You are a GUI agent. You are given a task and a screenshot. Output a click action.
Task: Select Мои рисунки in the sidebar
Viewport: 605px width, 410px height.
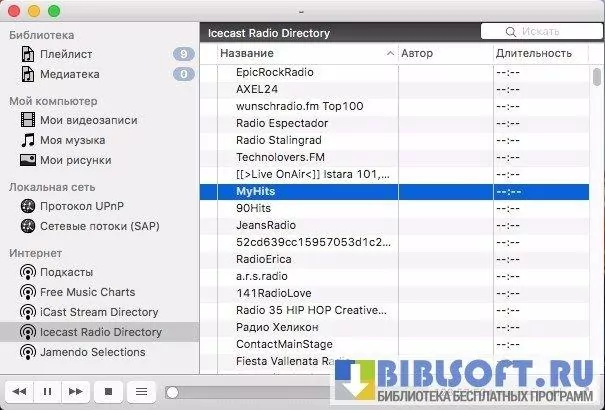[75, 160]
